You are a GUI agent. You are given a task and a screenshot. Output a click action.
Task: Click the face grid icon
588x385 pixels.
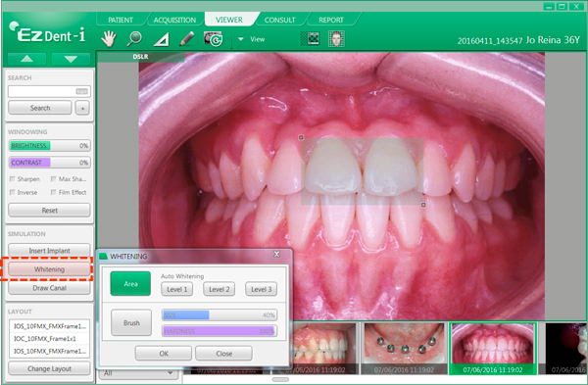336,38
